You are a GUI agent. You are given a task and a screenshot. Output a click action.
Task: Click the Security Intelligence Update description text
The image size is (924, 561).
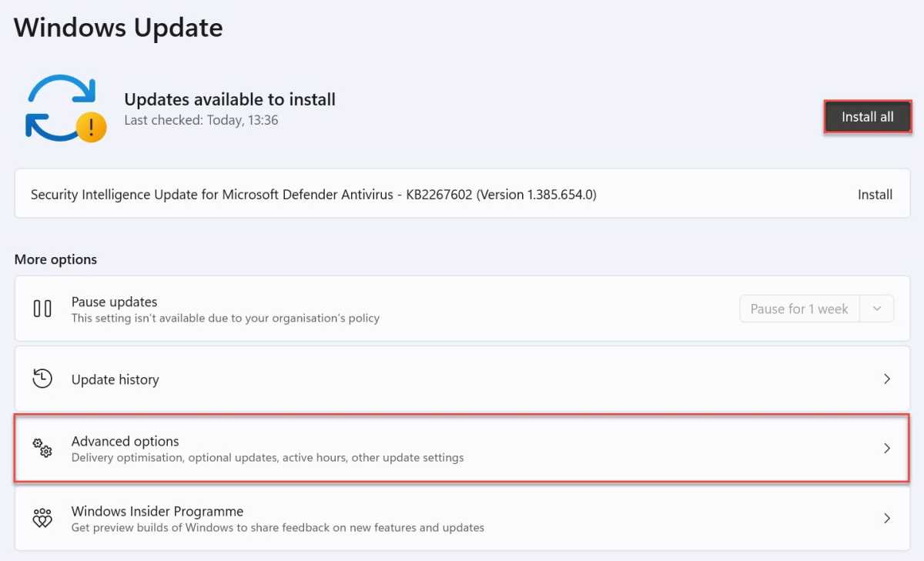[313, 195]
